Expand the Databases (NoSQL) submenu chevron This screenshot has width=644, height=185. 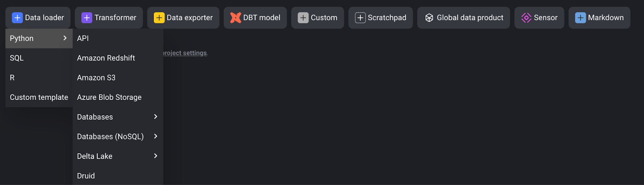click(156, 136)
